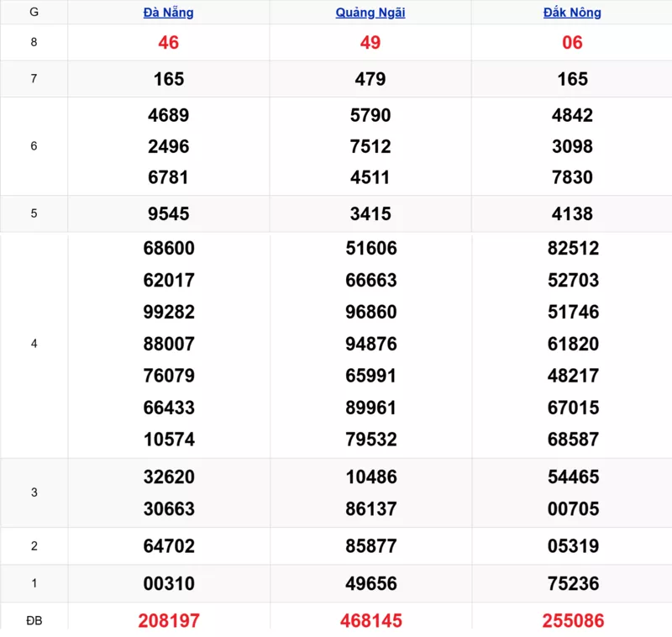Select the number 9545 in prize 5
Viewport: 672px width, 637px height.
[169, 213]
